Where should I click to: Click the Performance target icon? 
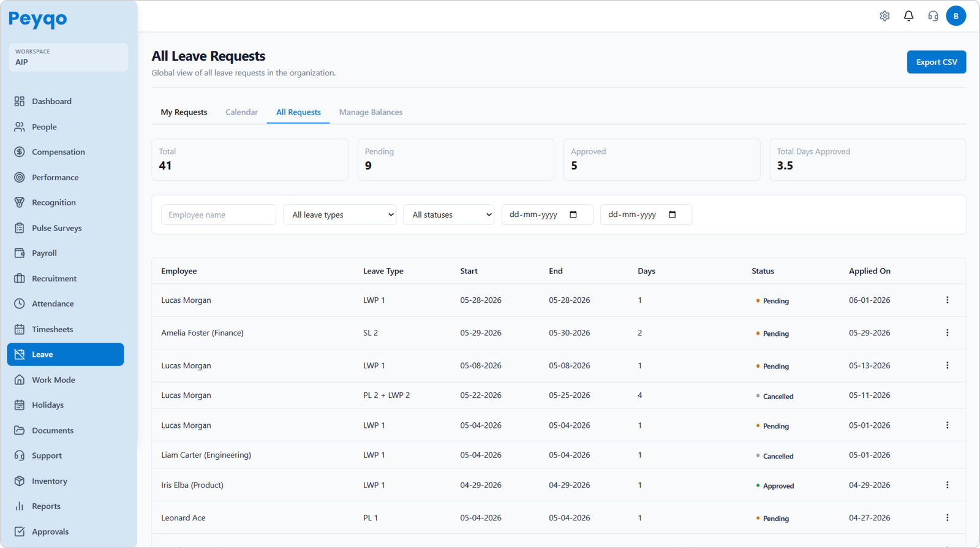point(20,177)
